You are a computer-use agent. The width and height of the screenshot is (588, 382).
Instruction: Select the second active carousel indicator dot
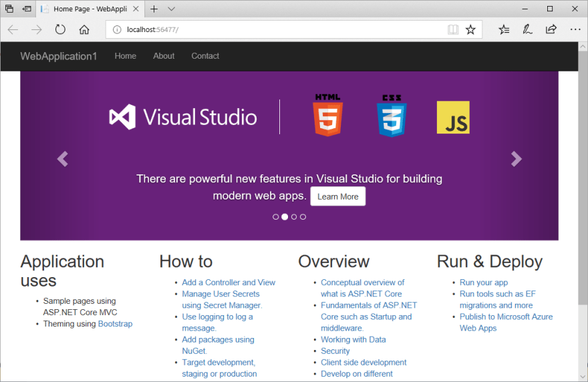285,216
